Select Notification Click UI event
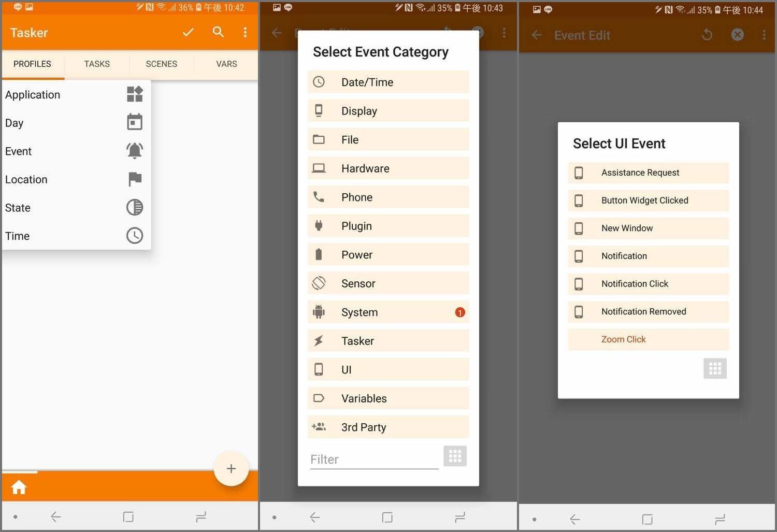 point(648,284)
